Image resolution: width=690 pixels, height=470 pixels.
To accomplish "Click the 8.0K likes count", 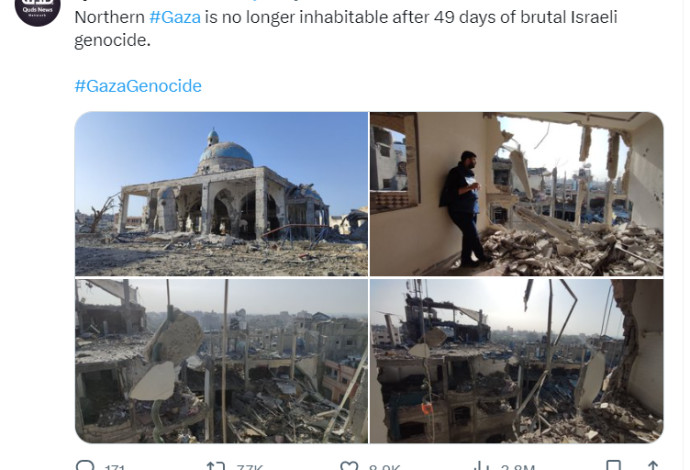I will point(384,466).
